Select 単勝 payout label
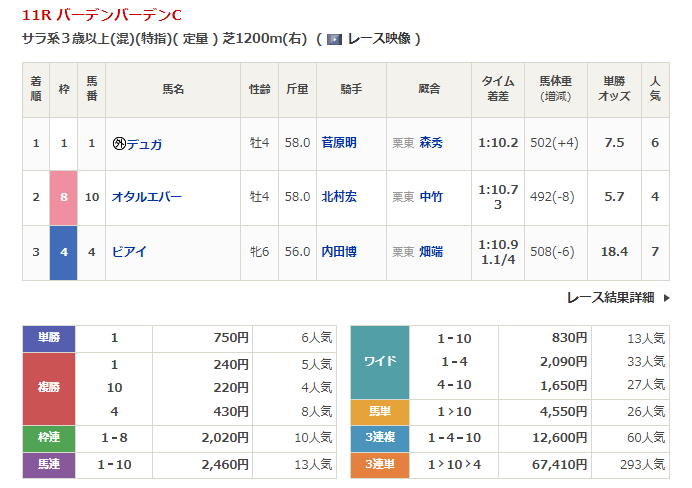The image size is (692, 488). click(49, 338)
